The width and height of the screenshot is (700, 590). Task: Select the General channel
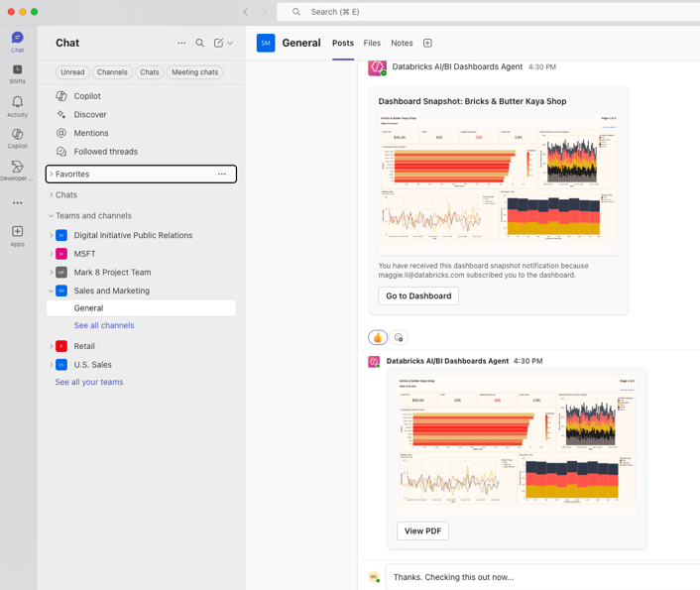coord(141,308)
